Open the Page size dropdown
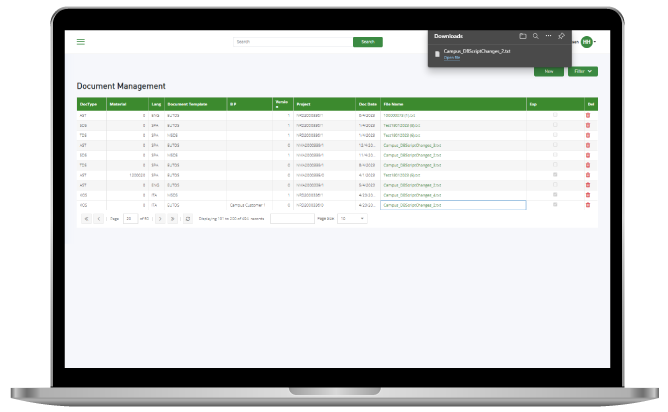This screenshot has height=412, width=668. pyautogui.click(x=357, y=218)
